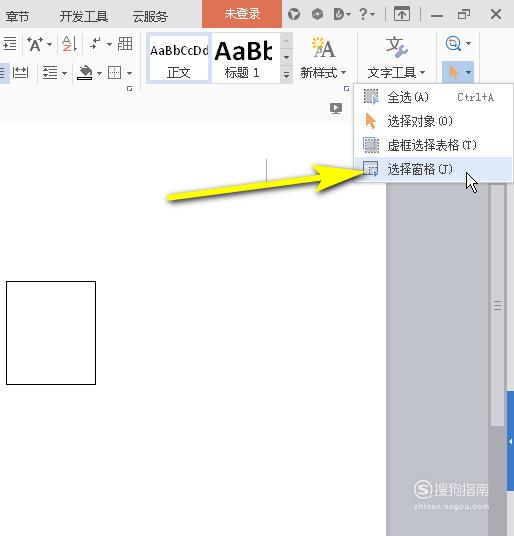Click the select arrow tool icon
The width and height of the screenshot is (514, 536).
coord(453,72)
